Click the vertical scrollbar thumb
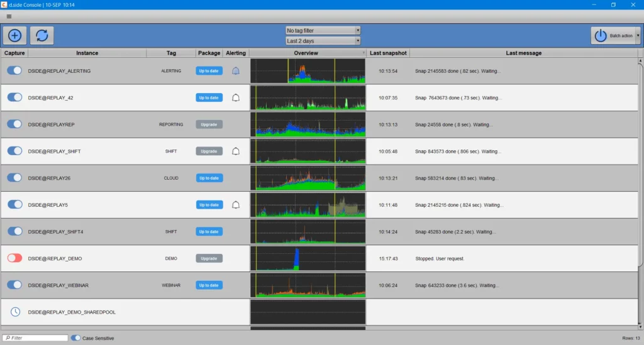Image resolution: width=644 pixels, height=345 pixels. pyautogui.click(x=640, y=164)
